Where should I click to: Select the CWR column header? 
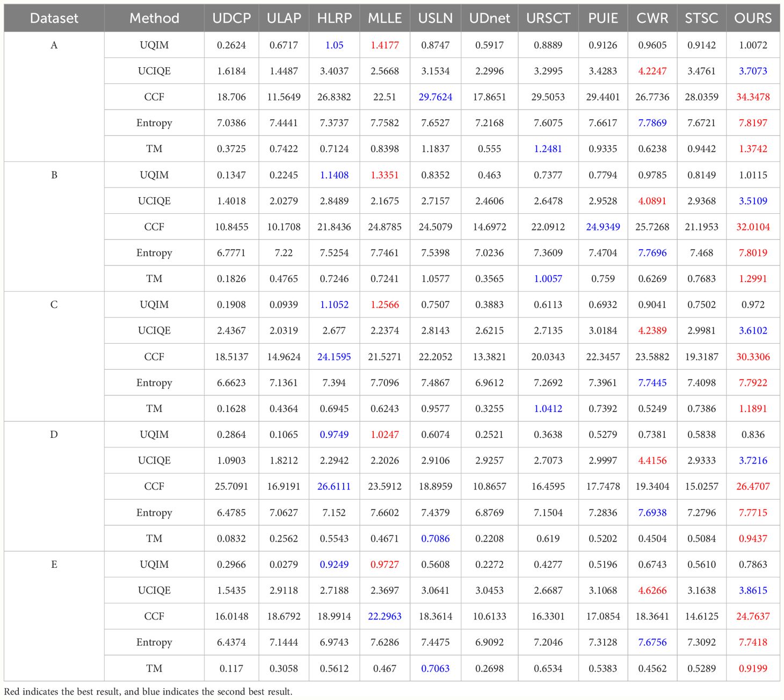pos(652,18)
